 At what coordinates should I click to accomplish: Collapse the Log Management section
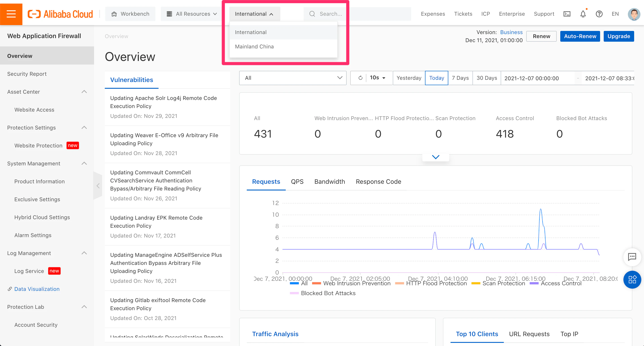(84, 253)
